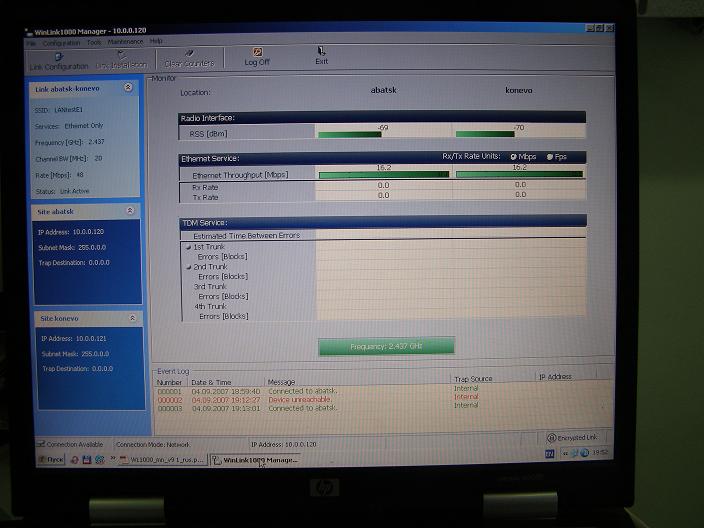Viewport: 704px width, 528px height.
Task: Click the Exit toolbar icon
Action: click(x=321, y=51)
